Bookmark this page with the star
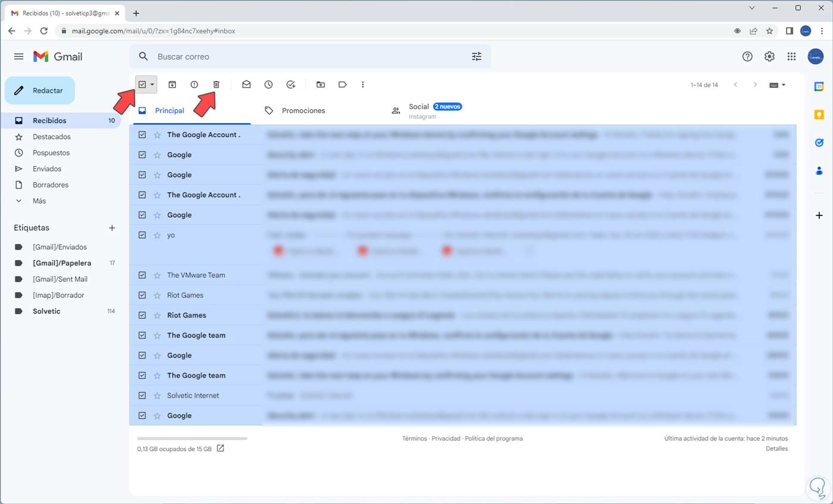The image size is (833, 504). (x=769, y=31)
